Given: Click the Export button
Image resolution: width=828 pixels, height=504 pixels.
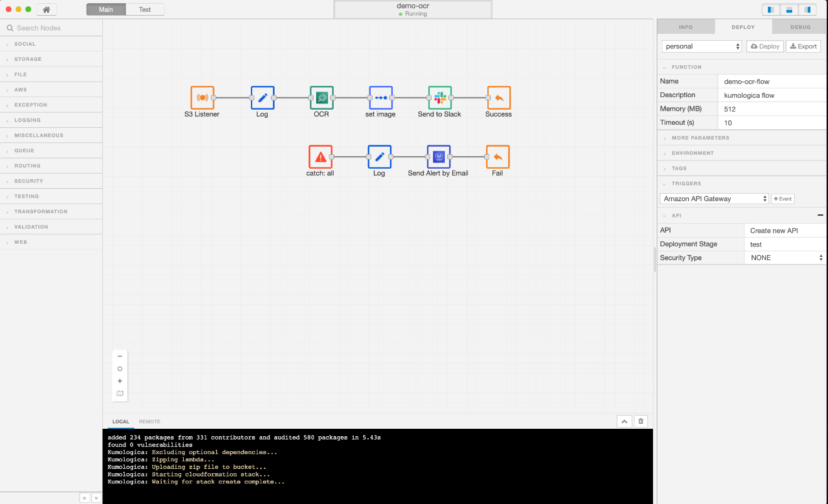Looking at the screenshot, I should (x=803, y=46).
